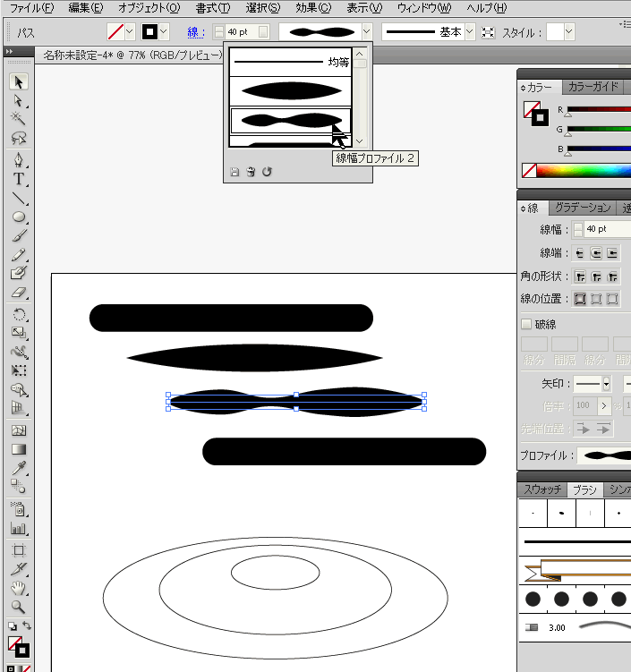Choose miter join in 角の形状
This screenshot has width=631, height=672.
580,276
